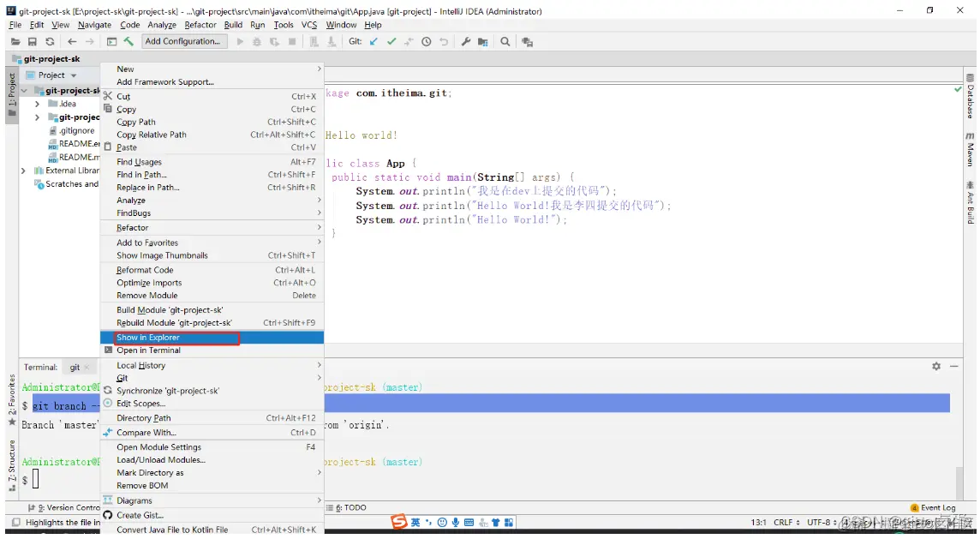Click the smiley face icon in IME bar
This screenshot has height=539, width=980.
(442, 523)
